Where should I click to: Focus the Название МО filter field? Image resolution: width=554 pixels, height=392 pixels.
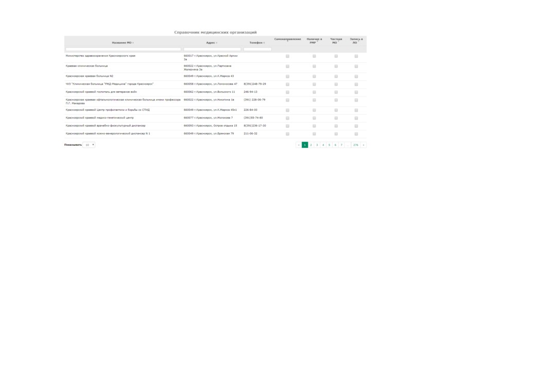pos(123,49)
